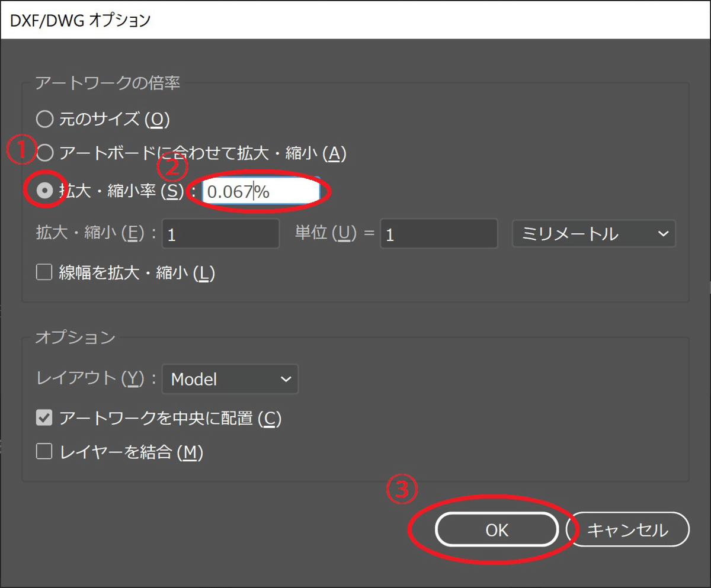This screenshot has width=711, height=588.
Task: Click the 単位 field containing 1
Action: [x=437, y=233]
